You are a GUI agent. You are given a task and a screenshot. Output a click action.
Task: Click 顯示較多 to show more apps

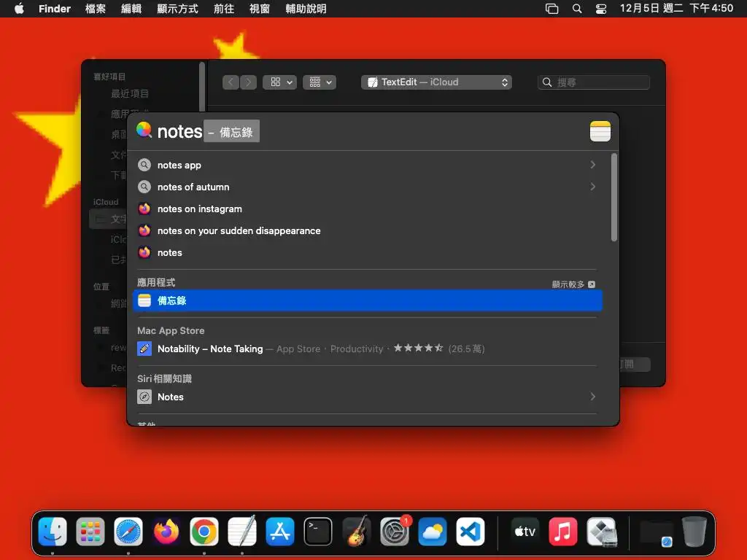[x=573, y=284]
